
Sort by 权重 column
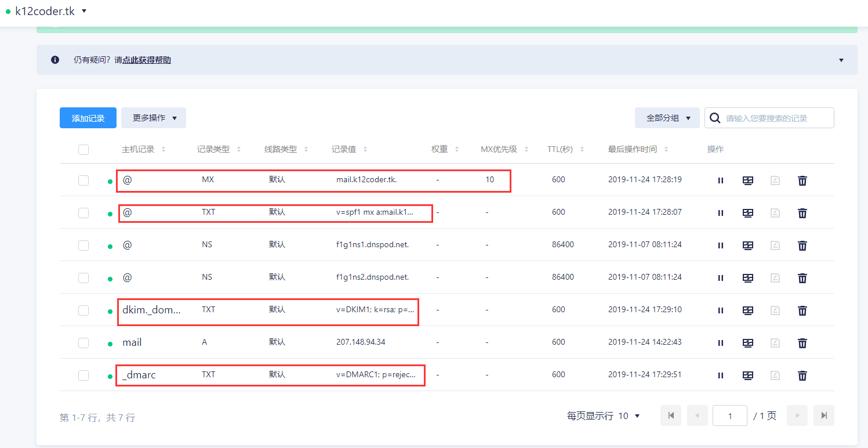click(x=457, y=150)
